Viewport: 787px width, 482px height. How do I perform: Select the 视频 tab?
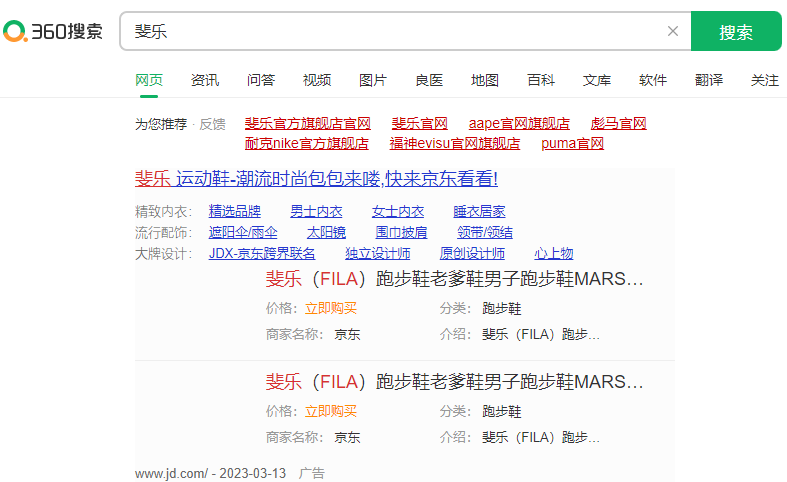click(x=317, y=80)
